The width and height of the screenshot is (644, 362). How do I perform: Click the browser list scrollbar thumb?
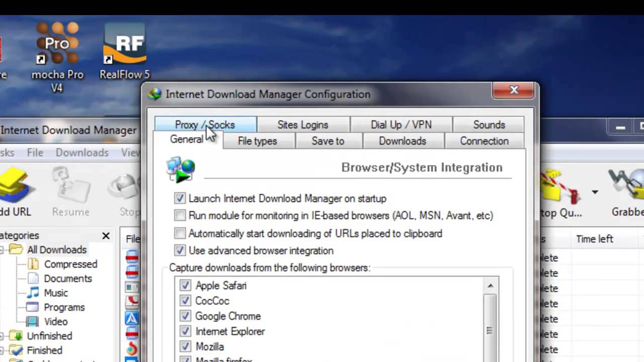click(490, 329)
